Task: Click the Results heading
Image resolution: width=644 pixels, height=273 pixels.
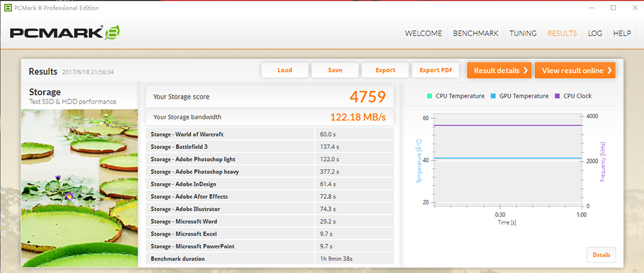Action: [43, 72]
